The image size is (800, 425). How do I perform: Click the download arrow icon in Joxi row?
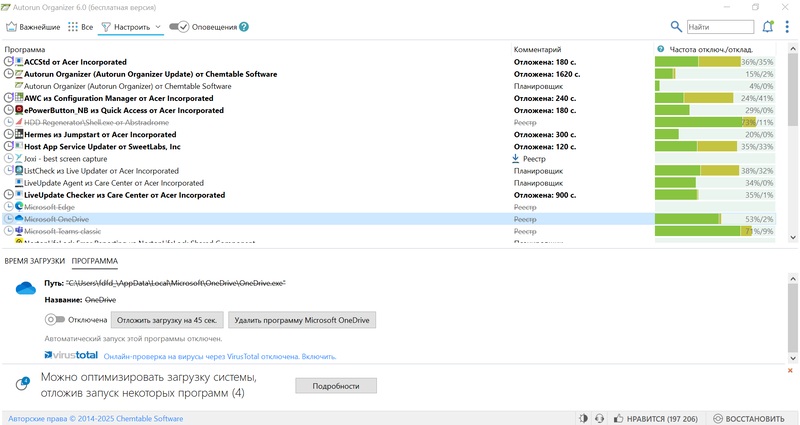[x=516, y=158]
